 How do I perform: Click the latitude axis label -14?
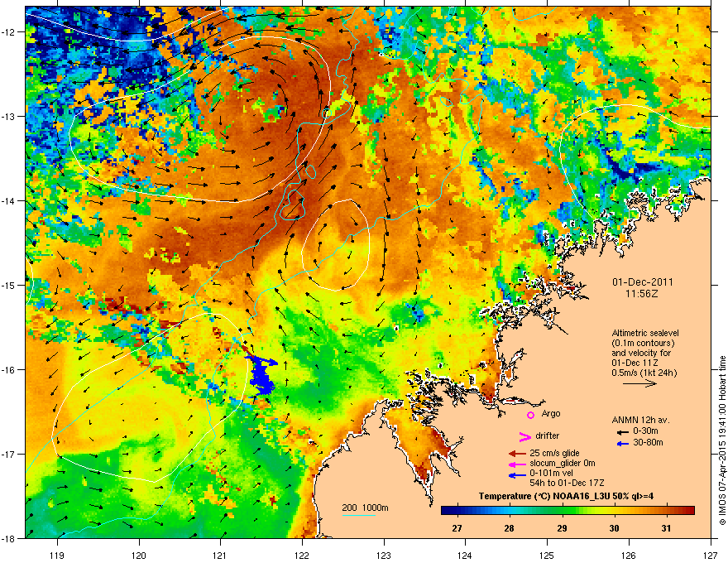pyautogui.click(x=9, y=201)
